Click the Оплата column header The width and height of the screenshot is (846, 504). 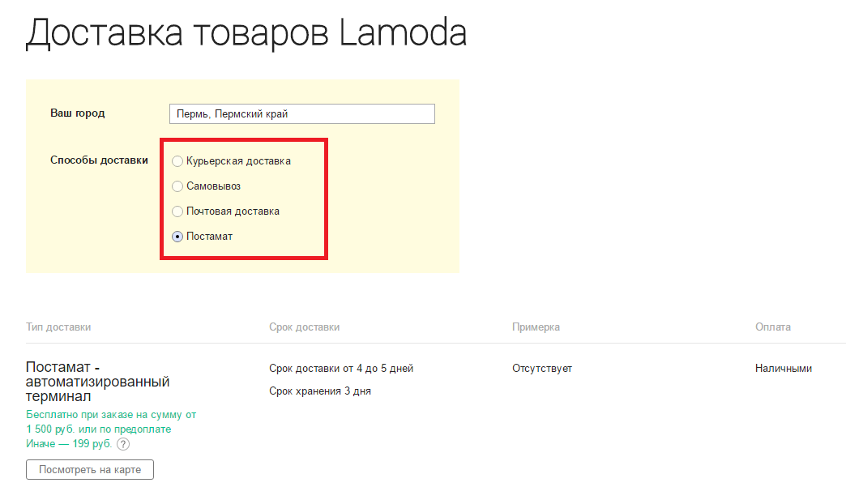(x=772, y=327)
